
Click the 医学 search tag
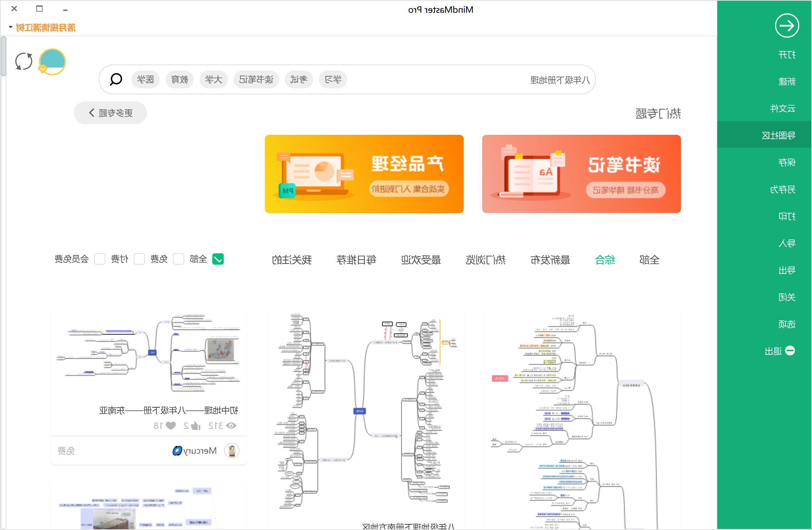[x=146, y=79]
